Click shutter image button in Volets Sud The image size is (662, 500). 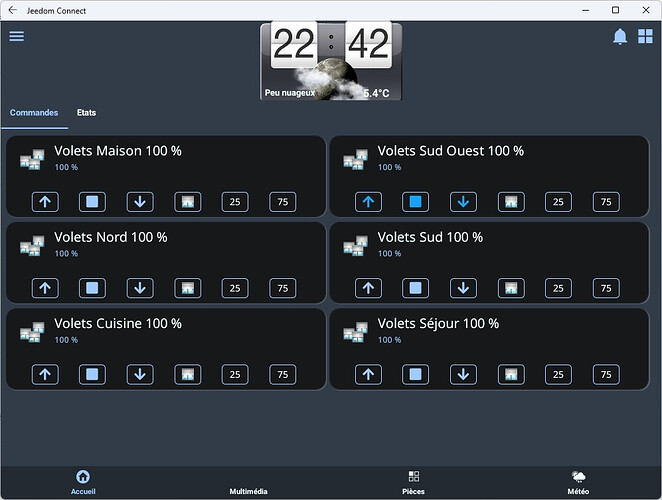tap(511, 288)
